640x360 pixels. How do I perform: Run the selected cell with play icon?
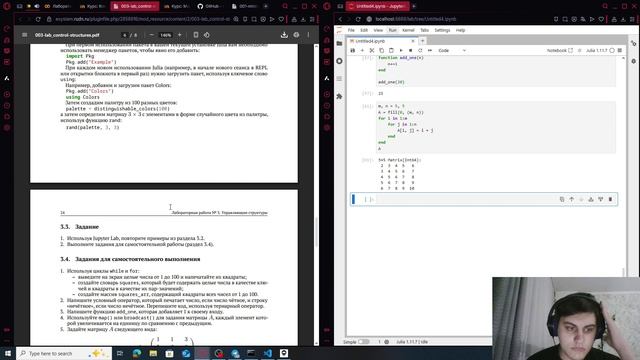(x=401, y=51)
